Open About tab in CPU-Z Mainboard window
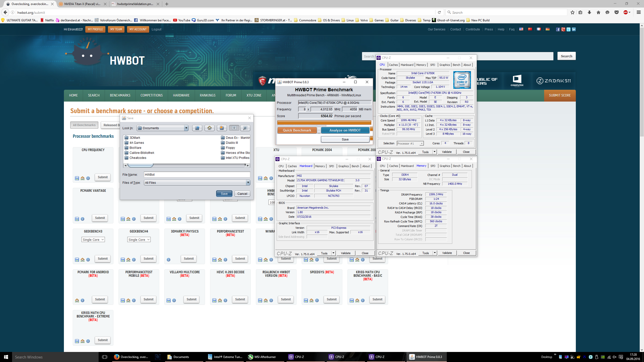This screenshot has height=362, width=644. coord(366,166)
